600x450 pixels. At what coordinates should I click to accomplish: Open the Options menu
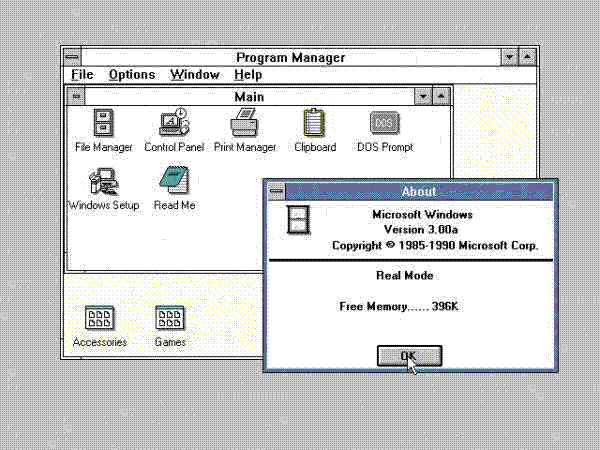click(132, 75)
